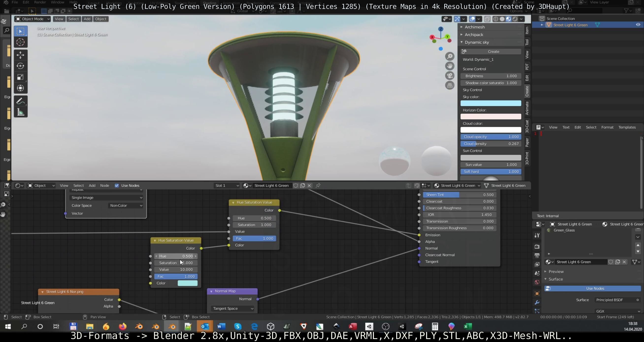
Task: Open the Color Space Non-Color dropdown
Action: click(x=126, y=206)
